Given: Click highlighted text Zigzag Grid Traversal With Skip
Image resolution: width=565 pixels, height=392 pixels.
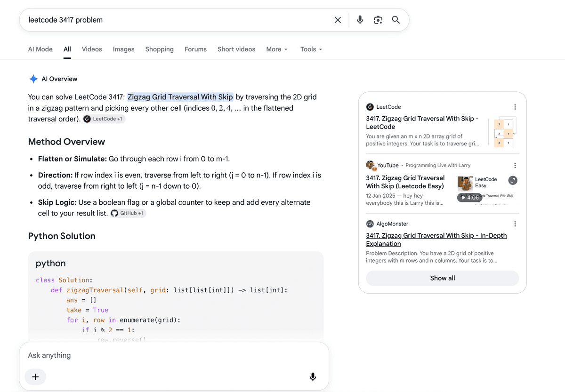Looking at the screenshot, I should point(180,97).
